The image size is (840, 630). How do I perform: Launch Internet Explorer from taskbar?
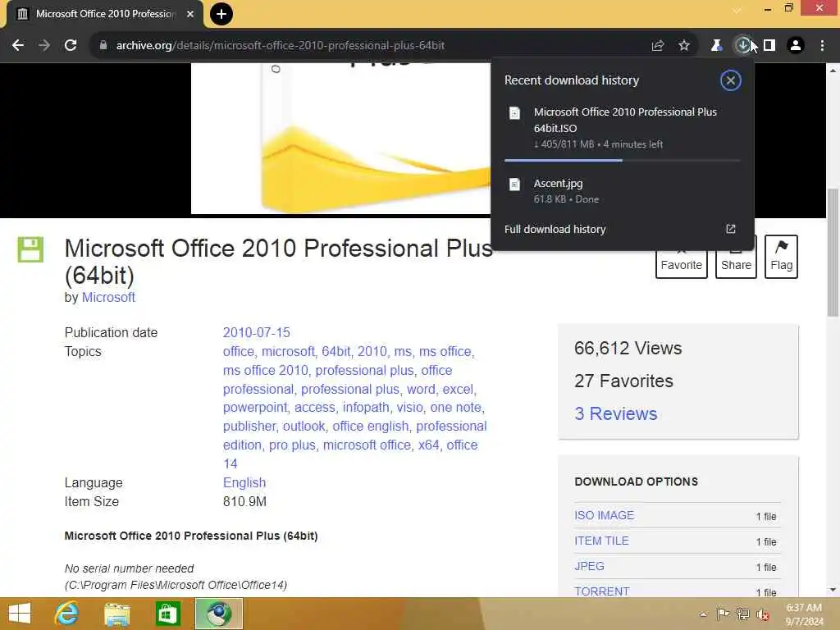[66, 614]
